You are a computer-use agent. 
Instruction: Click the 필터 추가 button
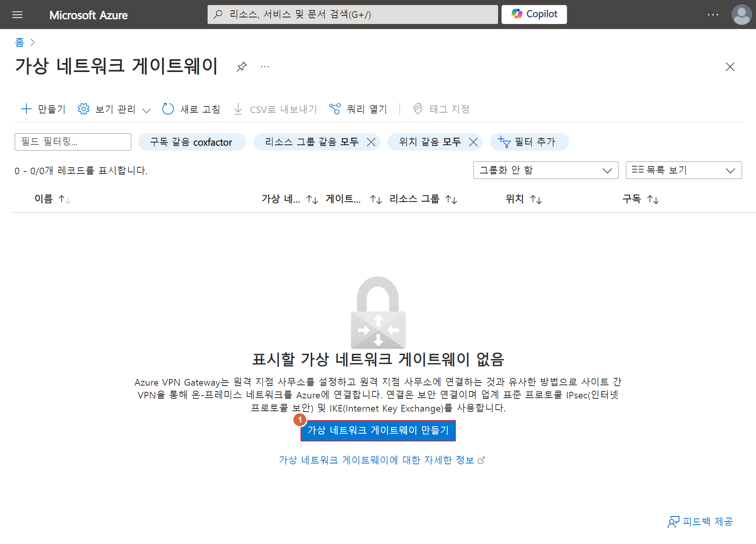click(x=529, y=142)
